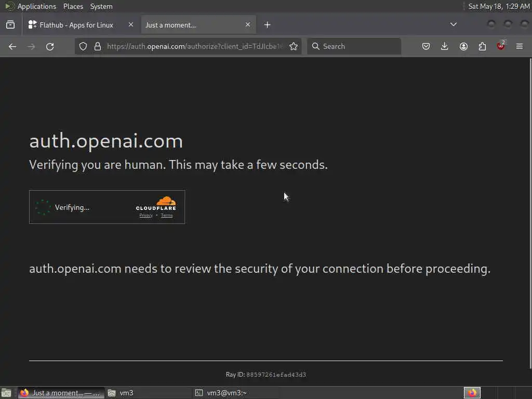Open the Firefox View icon
The image size is (532, 399).
point(10,25)
